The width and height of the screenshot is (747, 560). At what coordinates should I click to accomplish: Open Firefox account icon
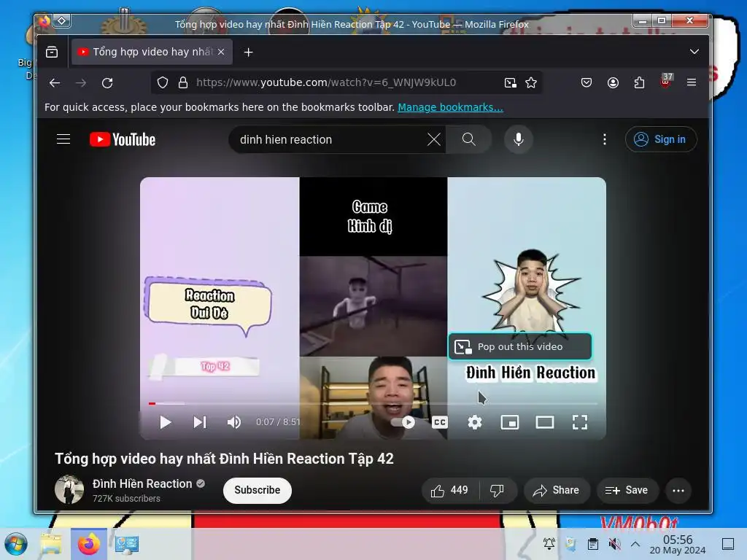pos(613,83)
